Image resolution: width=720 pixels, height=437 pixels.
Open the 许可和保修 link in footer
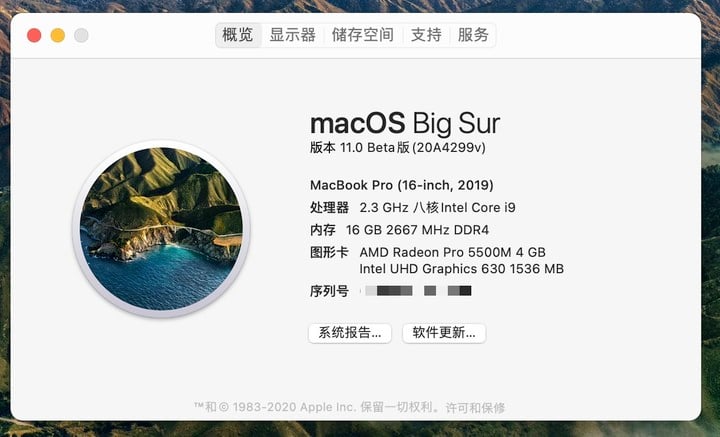click(x=475, y=407)
